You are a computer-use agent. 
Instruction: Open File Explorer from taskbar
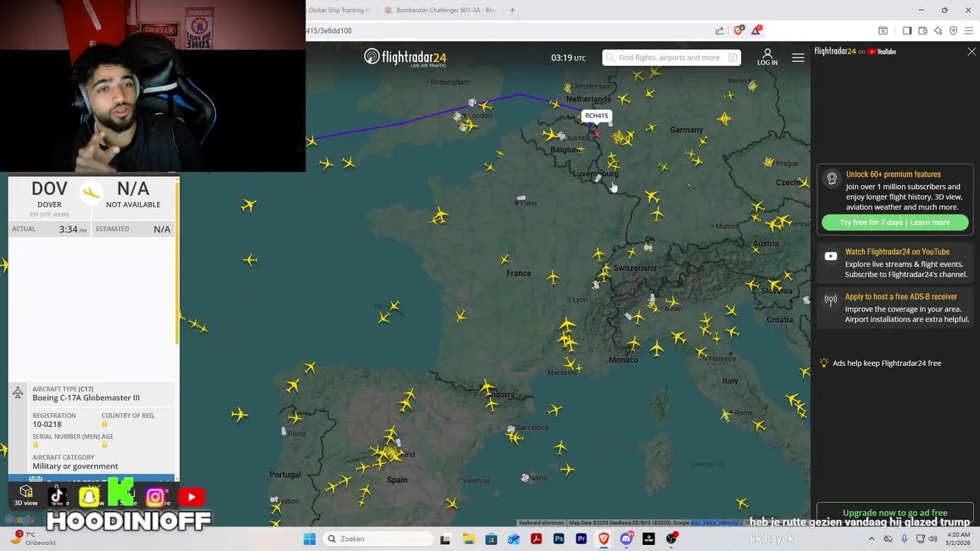tap(468, 539)
